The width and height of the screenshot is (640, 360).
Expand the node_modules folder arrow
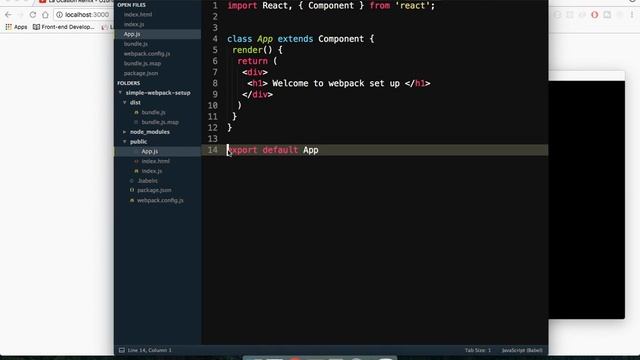coord(124,132)
